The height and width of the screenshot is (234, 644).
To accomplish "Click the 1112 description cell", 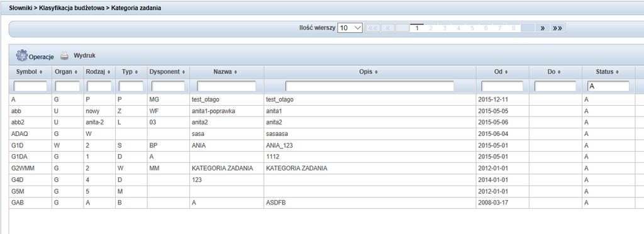I will [370, 157].
